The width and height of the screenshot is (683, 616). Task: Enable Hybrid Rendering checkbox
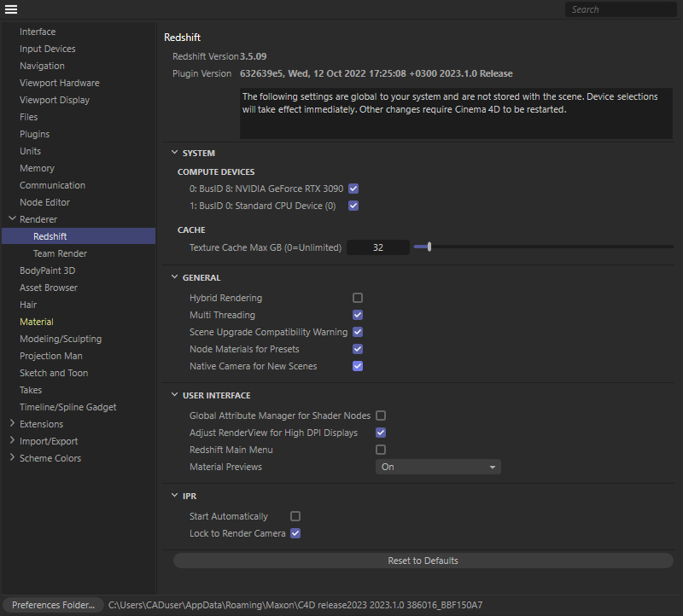point(358,298)
